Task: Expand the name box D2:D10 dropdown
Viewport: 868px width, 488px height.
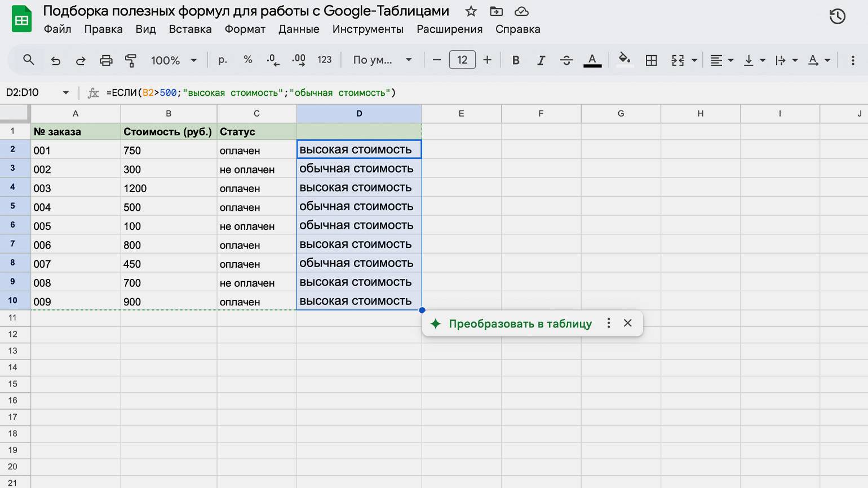Action: pos(65,92)
